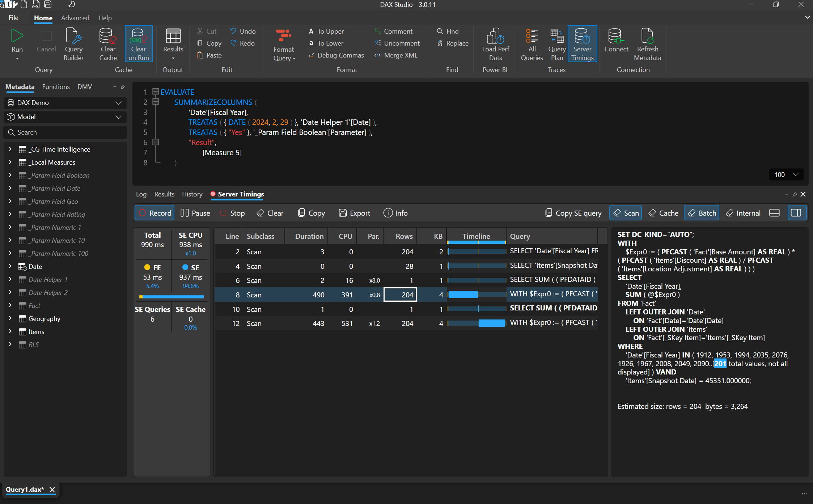Screen dimensions: 813x504
Task: Expand the Items table node
Action: [x=10, y=331]
